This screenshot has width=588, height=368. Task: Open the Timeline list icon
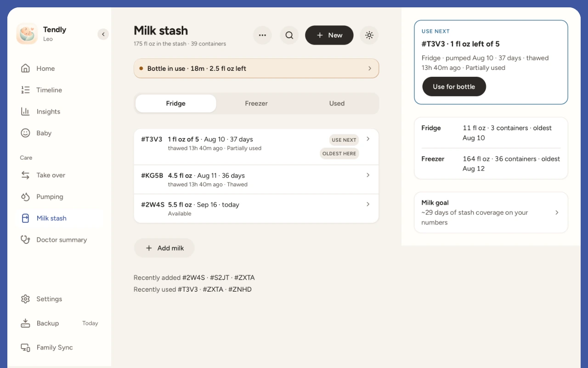coord(26,90)
